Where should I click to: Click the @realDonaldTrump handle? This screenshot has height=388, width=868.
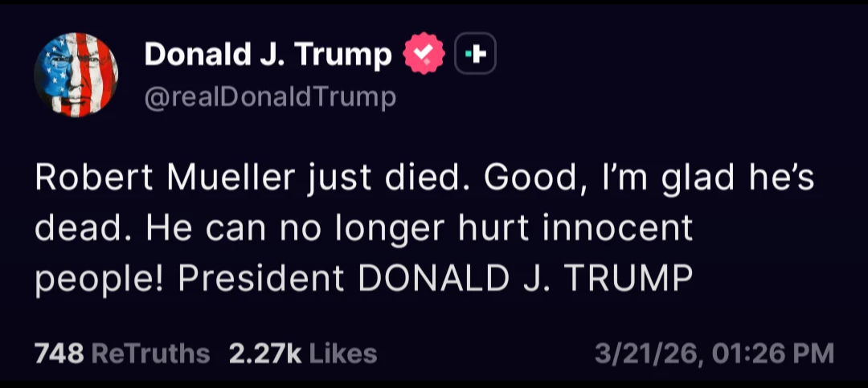(x=270, y=97)
